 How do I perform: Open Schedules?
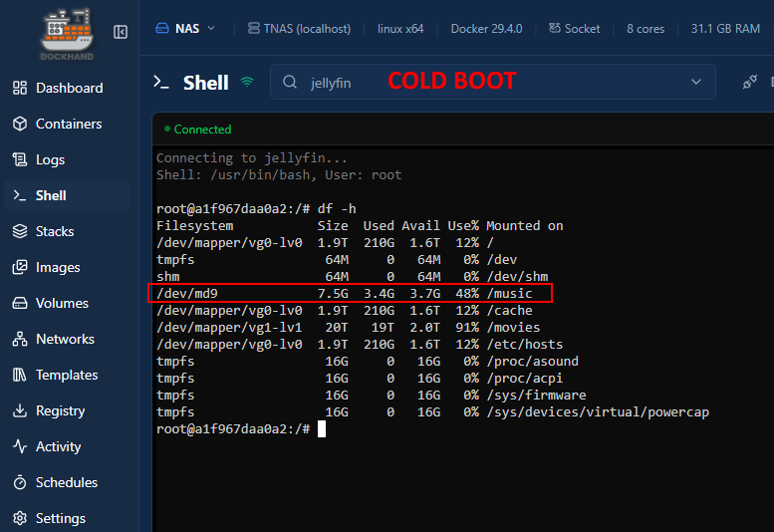(67, 482)
